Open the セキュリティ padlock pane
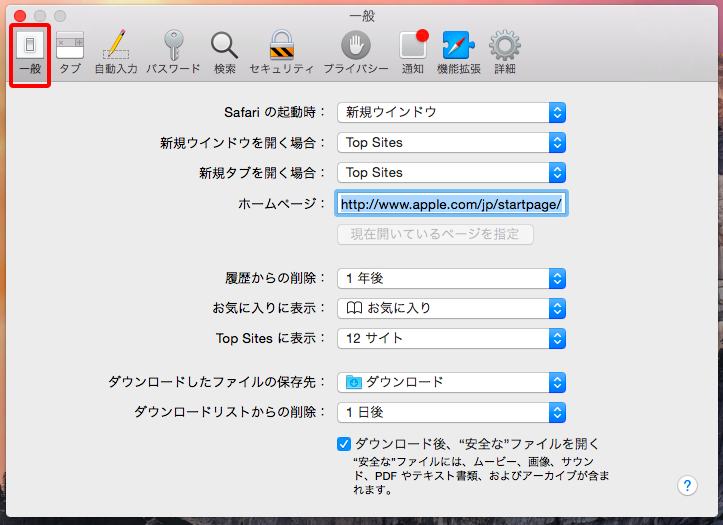This screenshot has width=723, height=525. (x=281, y=53)
